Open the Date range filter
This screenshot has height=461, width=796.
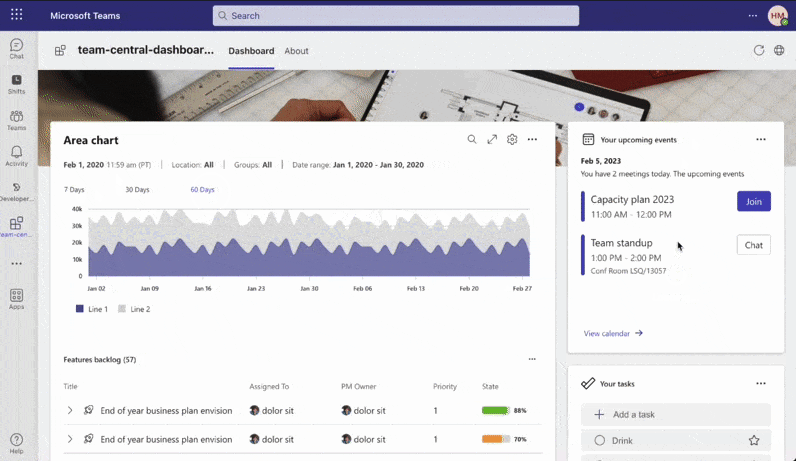[358, 164]
